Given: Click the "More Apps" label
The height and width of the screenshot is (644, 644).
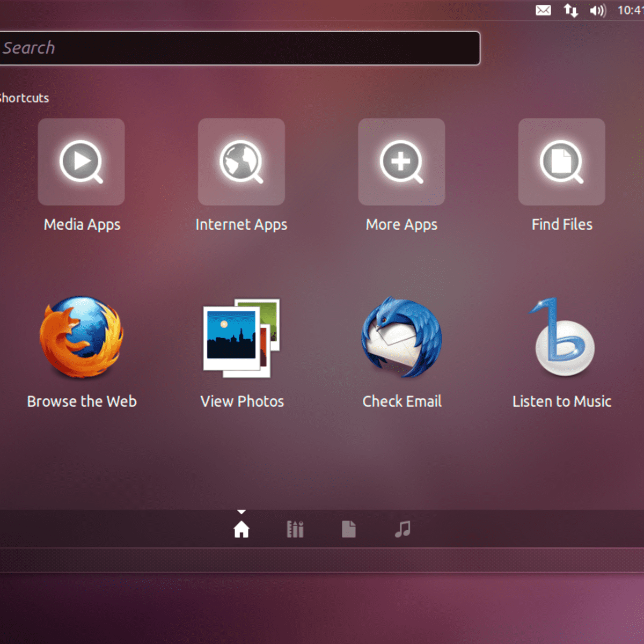Looking at the screenshot, I should click(x=401, y=224).
